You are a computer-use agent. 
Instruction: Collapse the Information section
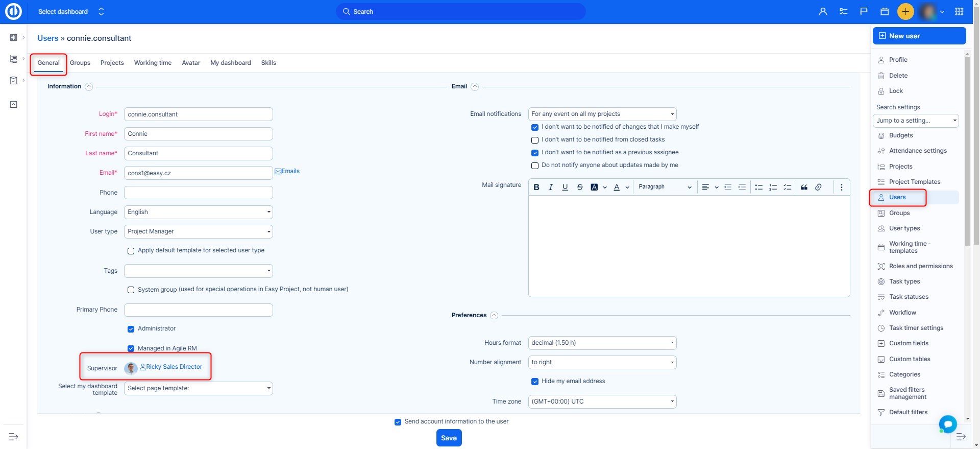89,87
